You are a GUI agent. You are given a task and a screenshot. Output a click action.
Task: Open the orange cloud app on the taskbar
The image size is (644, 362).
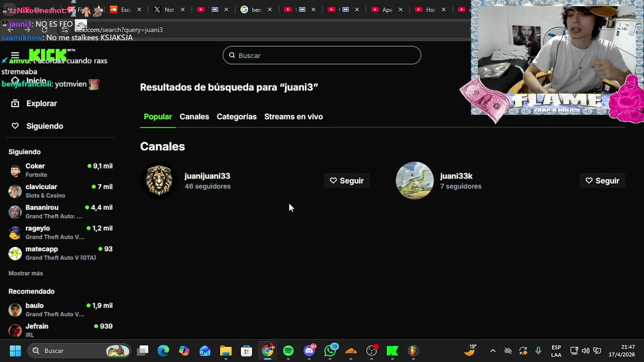click(x=351, y=350)
